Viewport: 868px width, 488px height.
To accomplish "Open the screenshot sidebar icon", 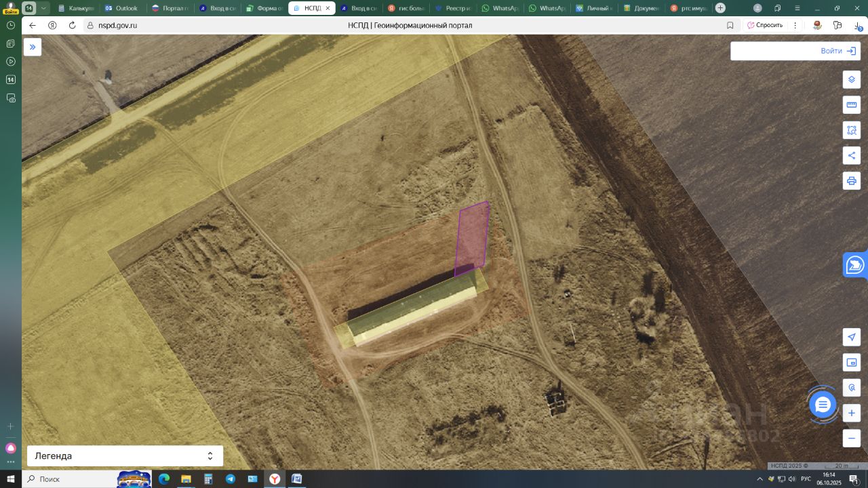I will 11,98.
